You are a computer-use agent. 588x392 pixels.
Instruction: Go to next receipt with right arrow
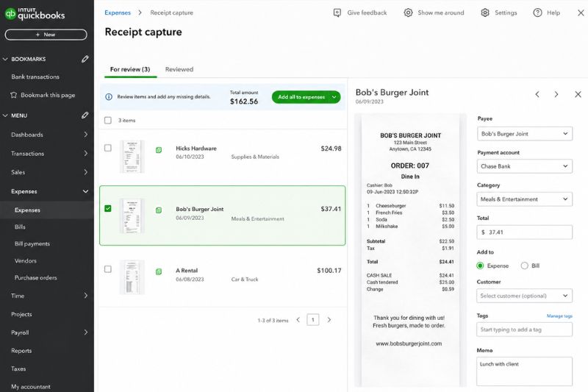click(556, 94)
